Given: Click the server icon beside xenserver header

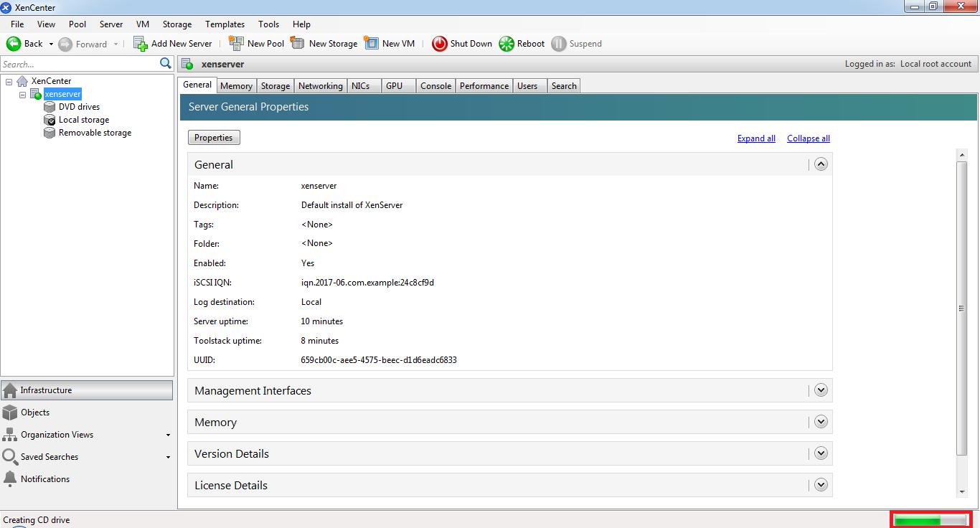Looking at the screenshot, I should [187, 64].
